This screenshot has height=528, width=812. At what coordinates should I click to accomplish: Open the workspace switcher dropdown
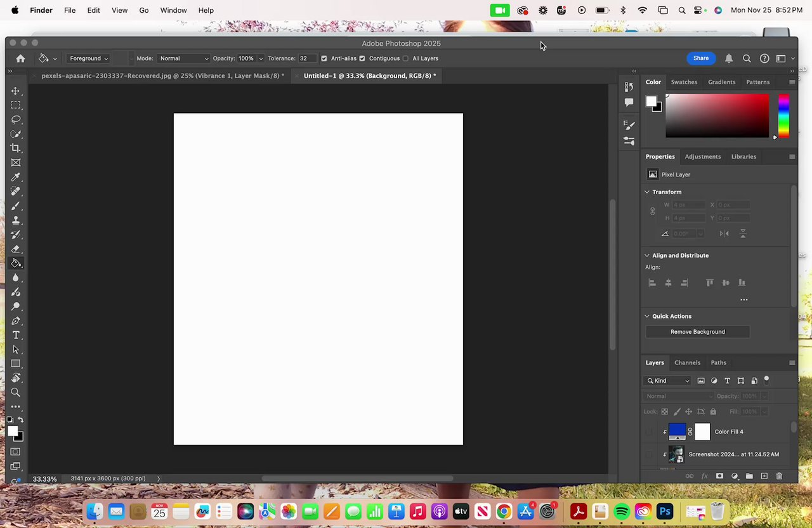pyautogui.click(x=784, y=58)
